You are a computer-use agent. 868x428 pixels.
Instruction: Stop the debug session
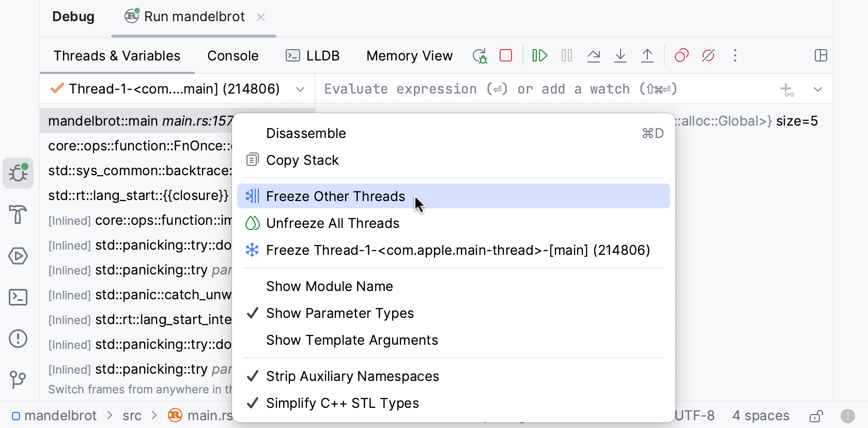click(x=506, y=56)
